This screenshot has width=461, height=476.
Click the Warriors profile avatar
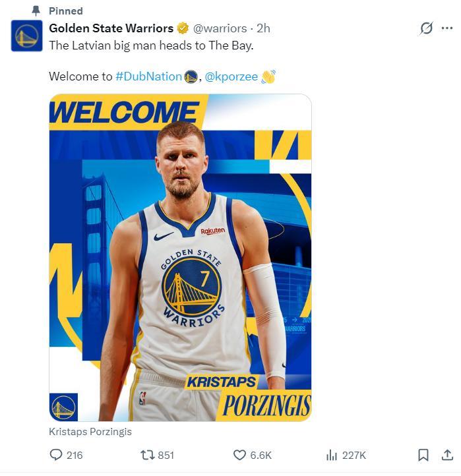pos(26,36)
